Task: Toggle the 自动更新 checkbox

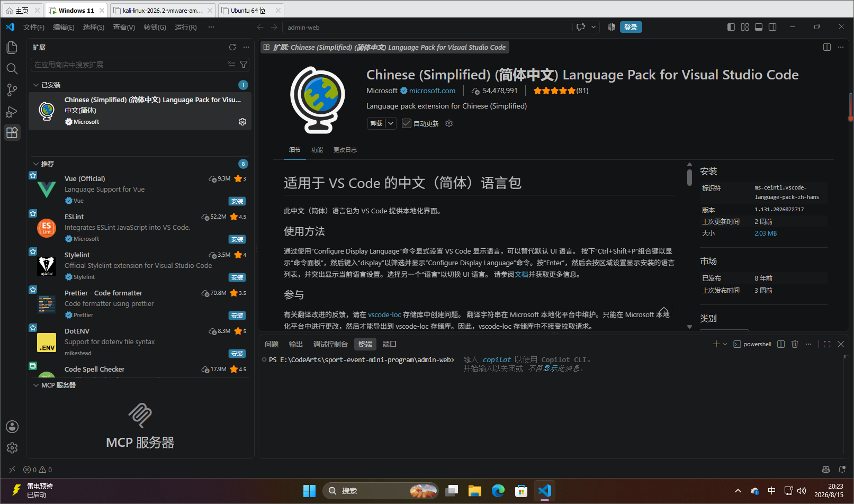Action: click(x=407, y=123)
